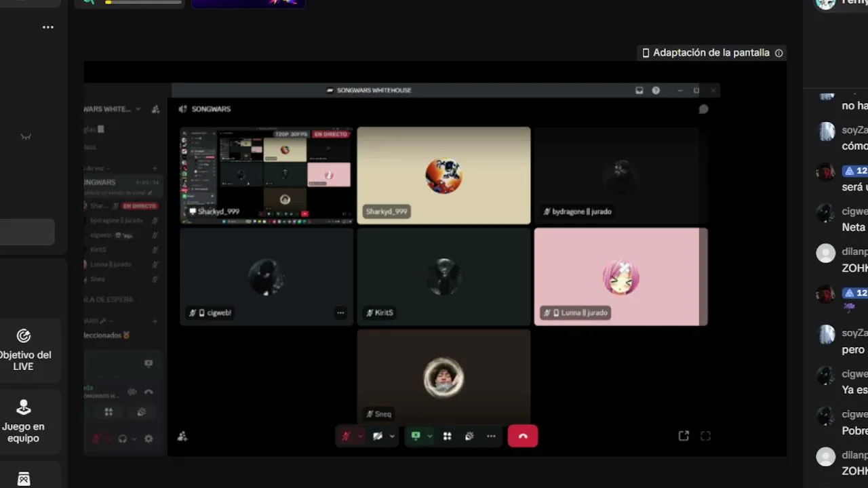Screen dimensions: 868x488
Task: Select Sharkyd_999 live stream thumbnail
Action: [x=267, y=175]
